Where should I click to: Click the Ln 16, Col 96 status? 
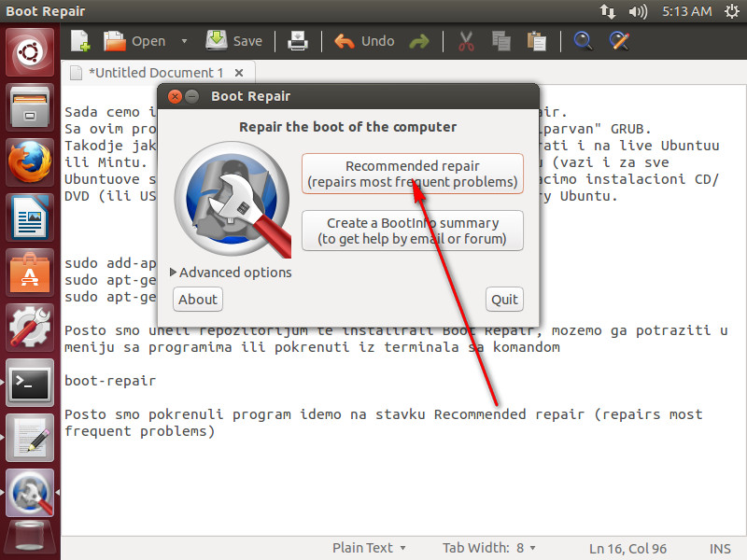click(x=627, y=549)
